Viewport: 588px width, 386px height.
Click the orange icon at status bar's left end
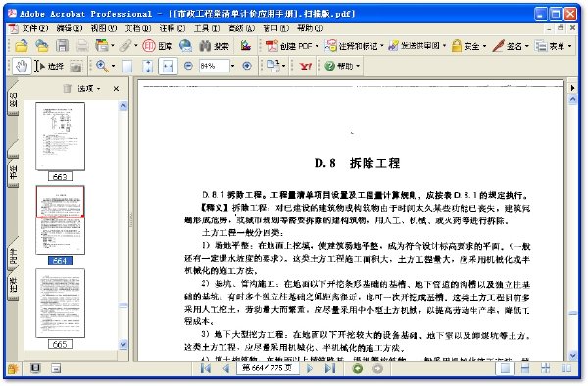(13, 369)
